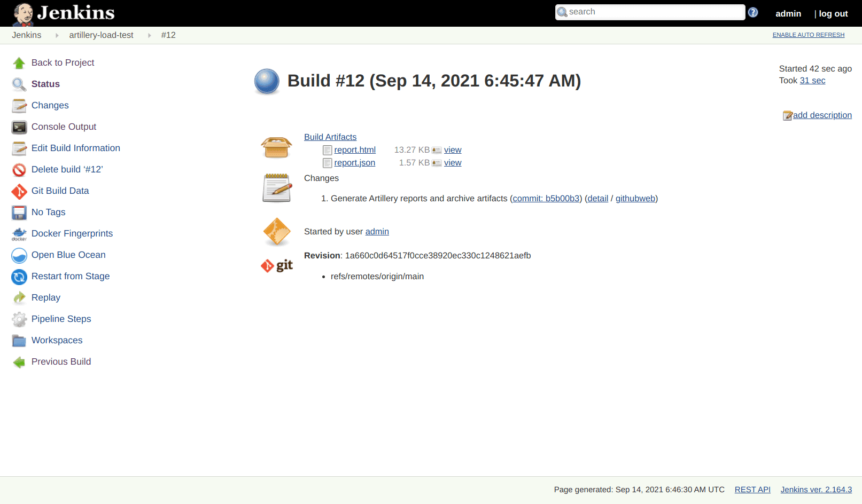Click the add description link
Image resolution: width=862 pixels, height=504 pixels.
[822, 115]
